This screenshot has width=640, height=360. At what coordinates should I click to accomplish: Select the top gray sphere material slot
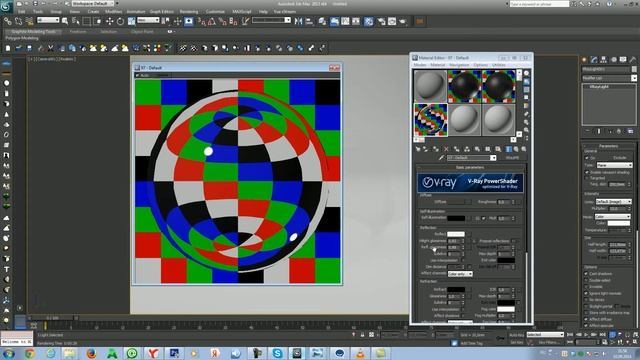coord(431,86)
